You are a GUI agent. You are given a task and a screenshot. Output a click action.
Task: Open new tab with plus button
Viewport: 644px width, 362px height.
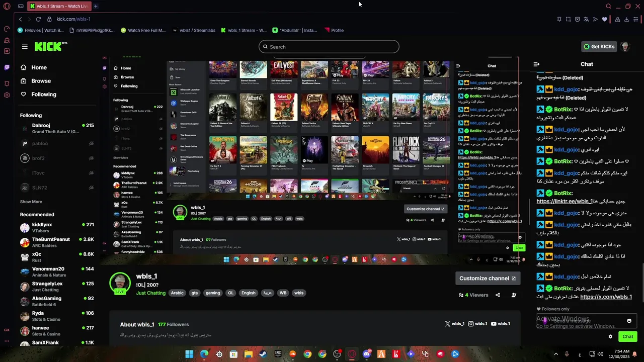tap(96, 7)
